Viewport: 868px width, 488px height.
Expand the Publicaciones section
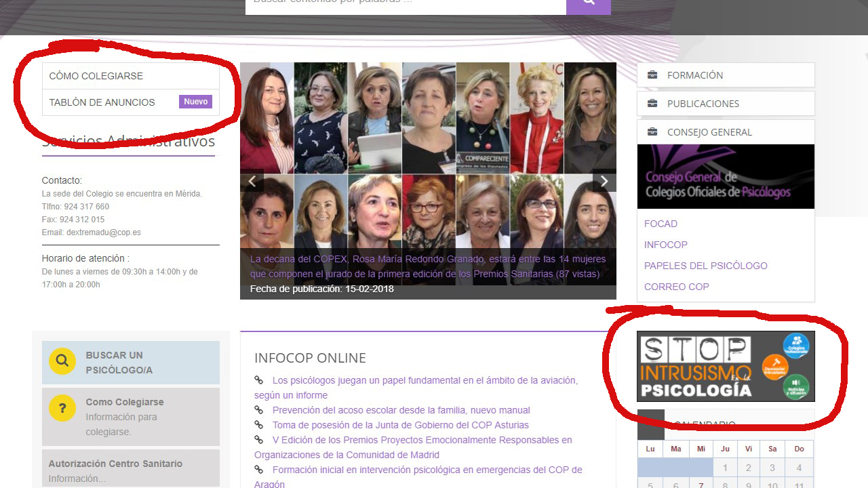point(726,104)
